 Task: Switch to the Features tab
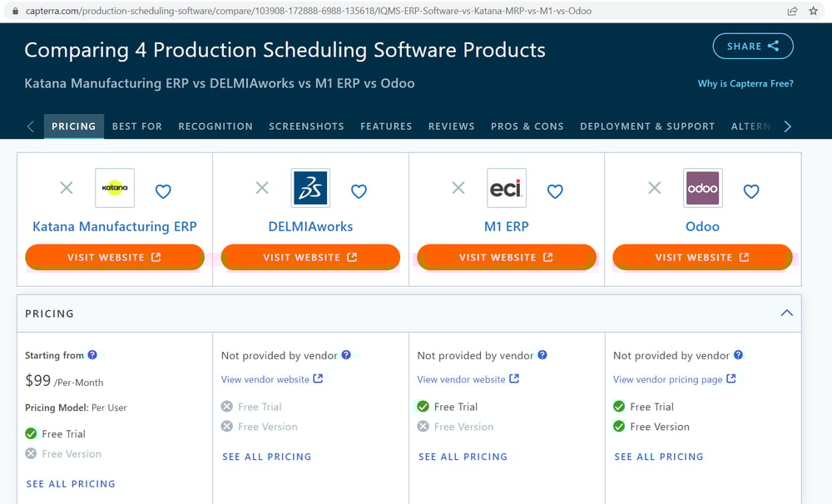(386, 126)
